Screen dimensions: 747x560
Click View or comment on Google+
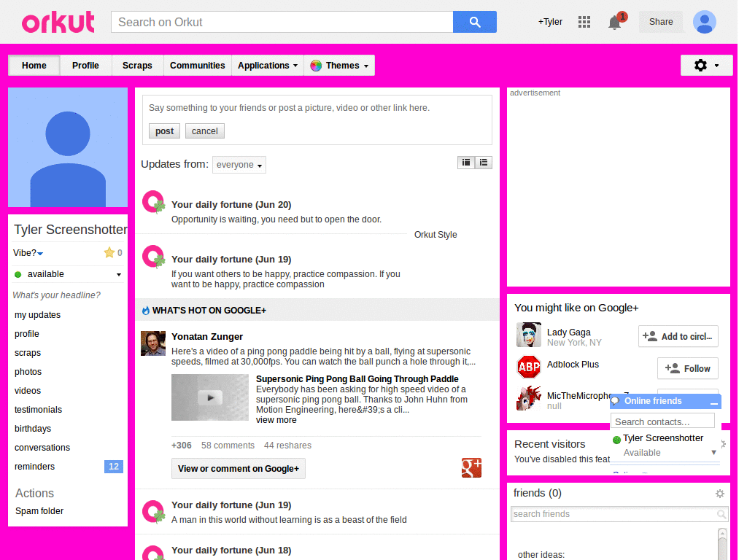[239, 469]
